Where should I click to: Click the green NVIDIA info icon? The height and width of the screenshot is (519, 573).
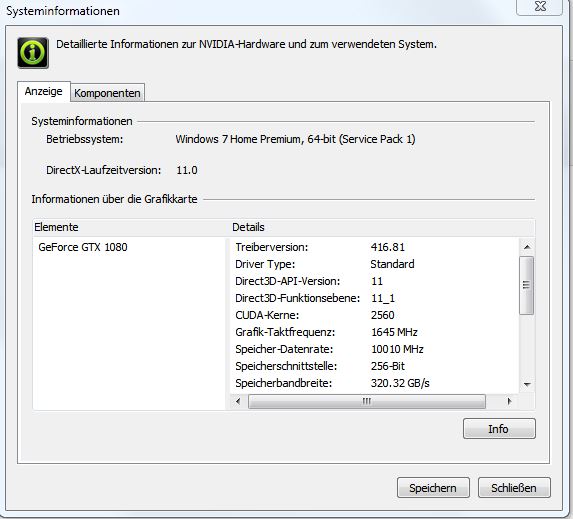33,53
